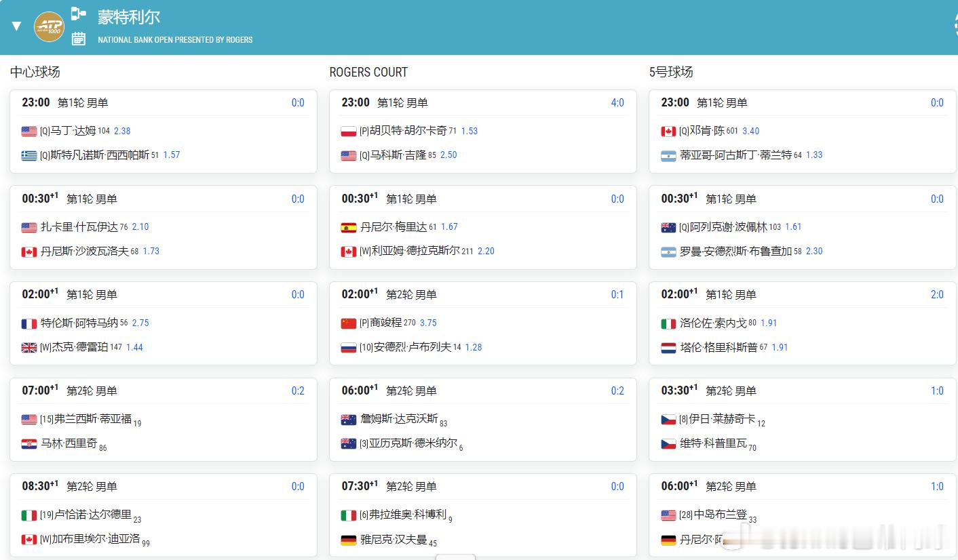Click Russian flag next to 安德烈·卢布列夫

pyautogui.click(x=349, y=348)
